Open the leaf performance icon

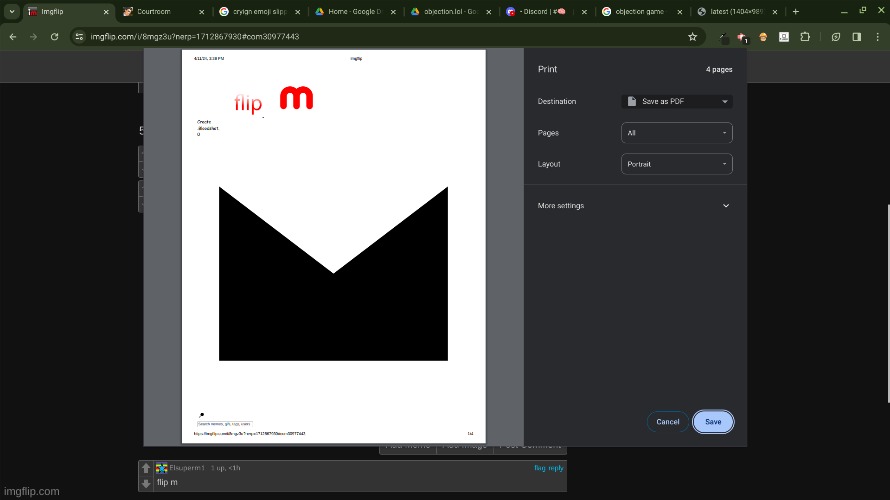click(836, 37)
